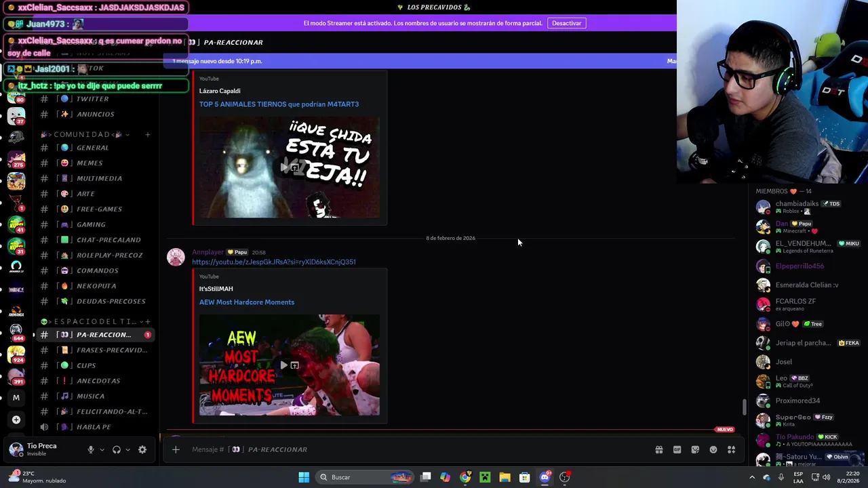Open the NEKOPUTA channel
The image size is (868, 488).
tap(94, 286)
